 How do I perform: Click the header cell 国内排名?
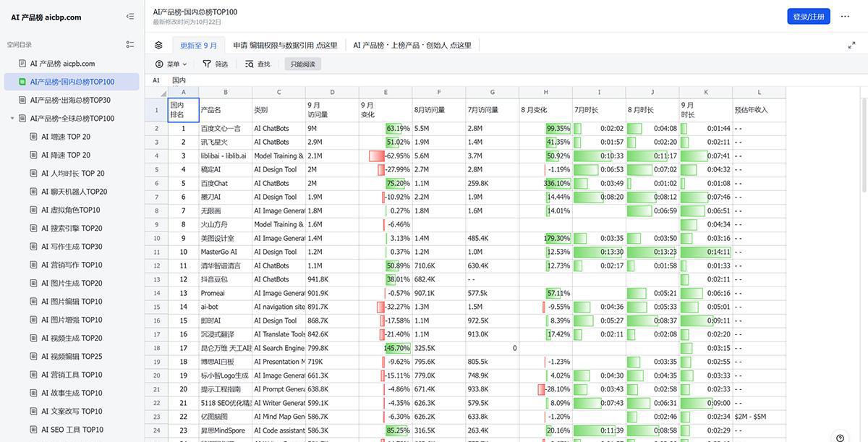pos(184,110)
